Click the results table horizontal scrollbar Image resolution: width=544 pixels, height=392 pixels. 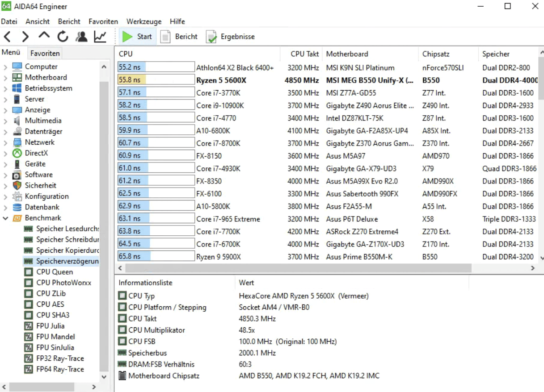[x=299, y=268]
